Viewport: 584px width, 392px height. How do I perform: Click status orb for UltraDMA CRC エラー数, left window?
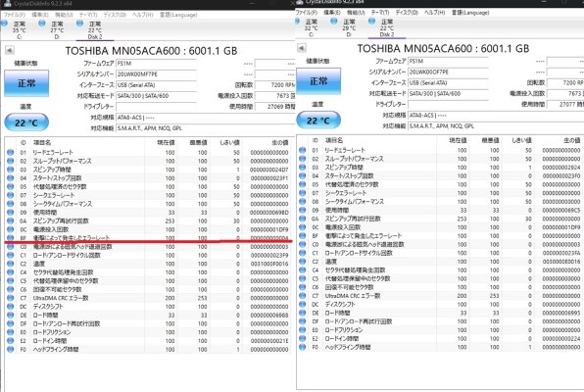point(11,298)
